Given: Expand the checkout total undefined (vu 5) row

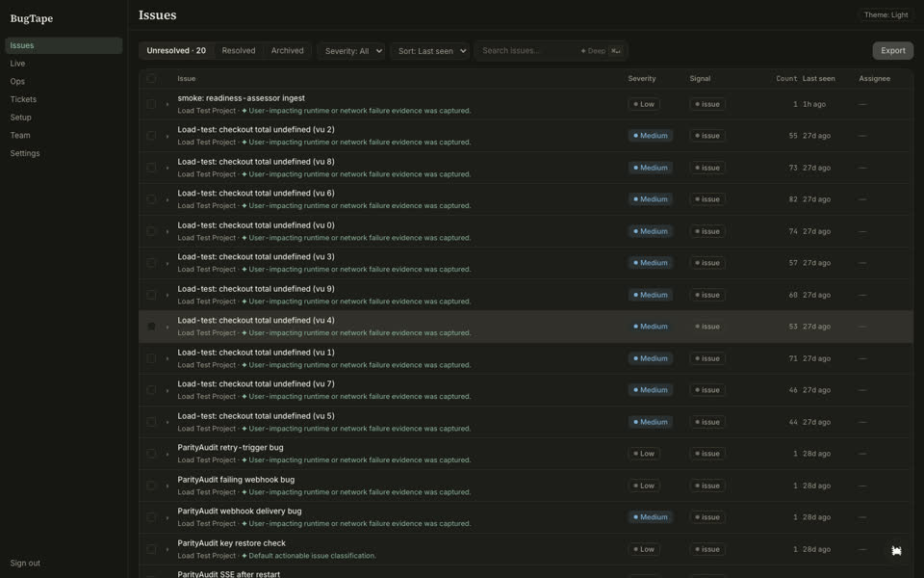Looking at the screenshot, I should pyautogui.click(x=167, y=422).
